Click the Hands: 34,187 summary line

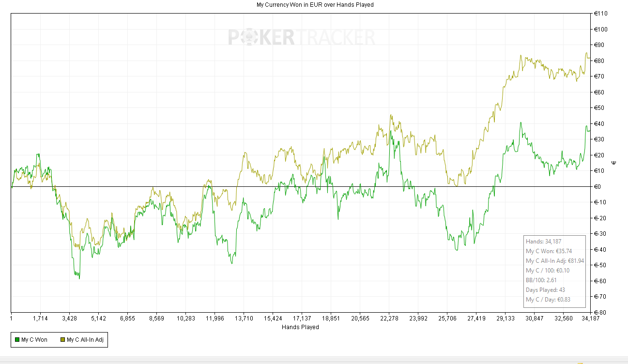(x=544, y=242)
